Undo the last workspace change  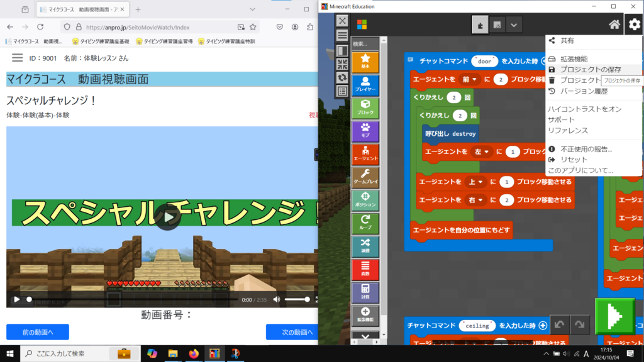point(559,325)
